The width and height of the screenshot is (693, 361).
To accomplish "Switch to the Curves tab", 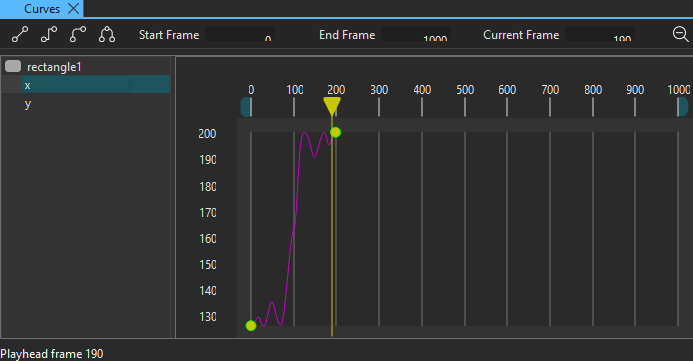I will [x=42, y=8].
